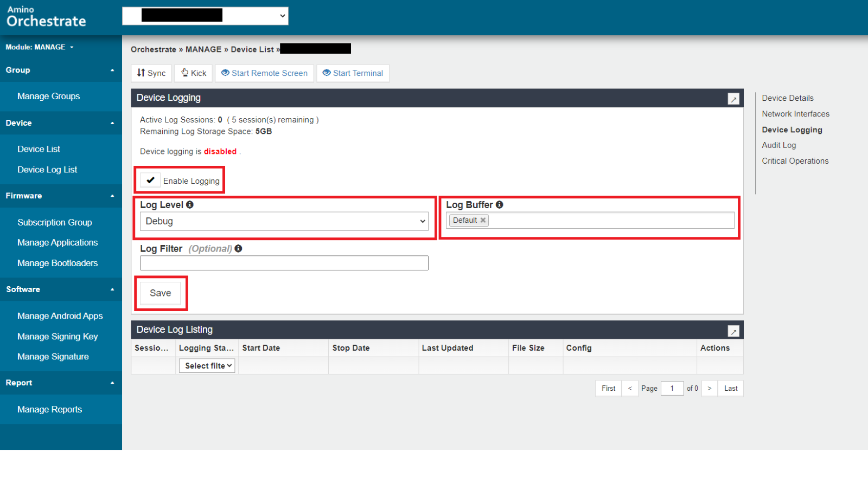
Task: Click the Session column header
Action: click(x=152, y=348)
